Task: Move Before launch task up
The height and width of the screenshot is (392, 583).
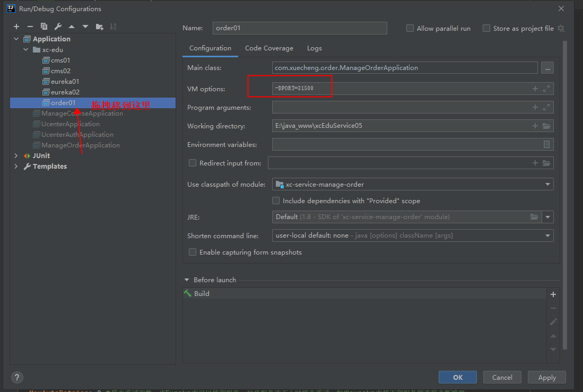Action: pyautogui.click(x=553, y=336)
